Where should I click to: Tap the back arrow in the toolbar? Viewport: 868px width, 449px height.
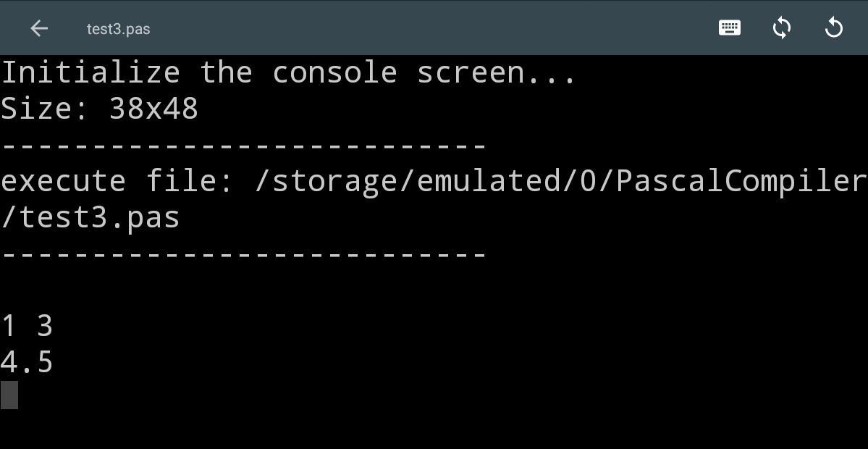click(39, 28)
